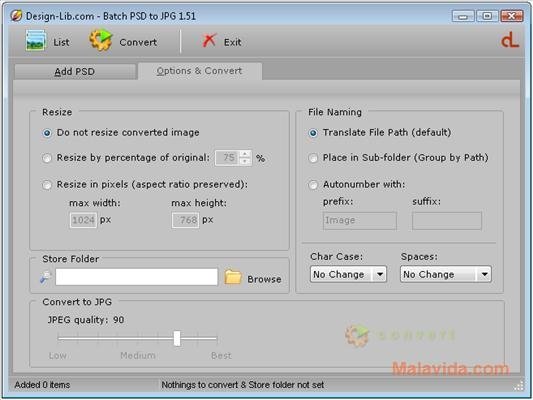Viewport: 533px width, 400px height.
Task: Click the Convert gear icon in toolbar
Action: click(101, 40)
